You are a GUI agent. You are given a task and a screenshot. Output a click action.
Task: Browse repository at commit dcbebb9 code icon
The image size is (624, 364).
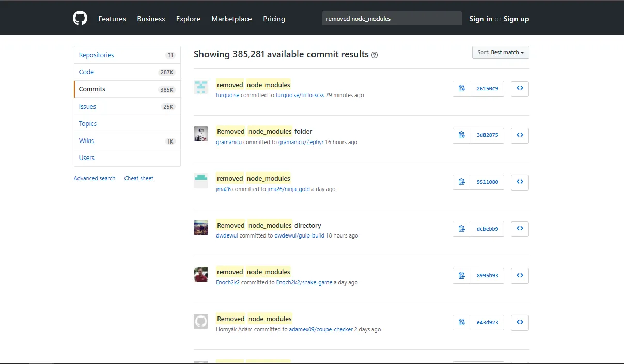(x=520, y=229)
